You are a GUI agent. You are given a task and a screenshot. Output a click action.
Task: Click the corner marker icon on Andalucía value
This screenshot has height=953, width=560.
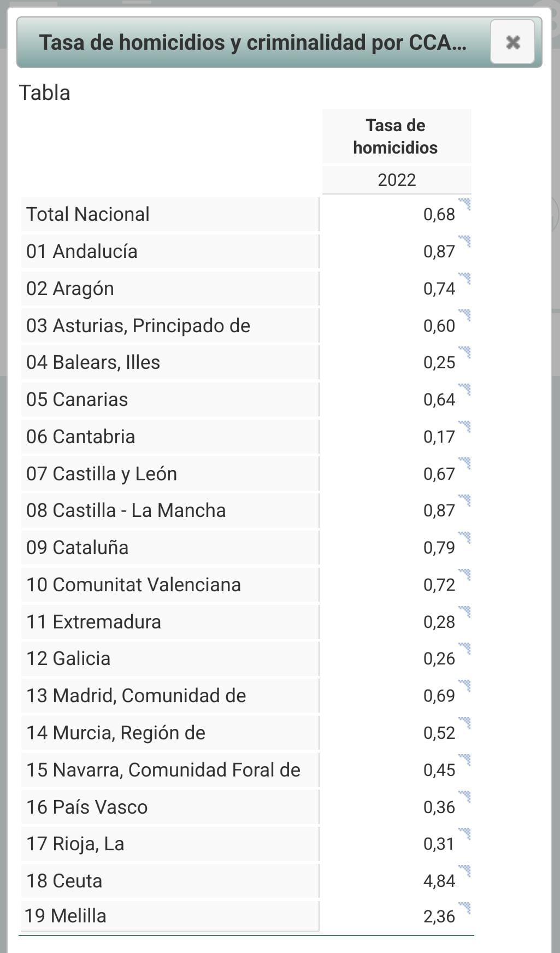click(464, 242)
